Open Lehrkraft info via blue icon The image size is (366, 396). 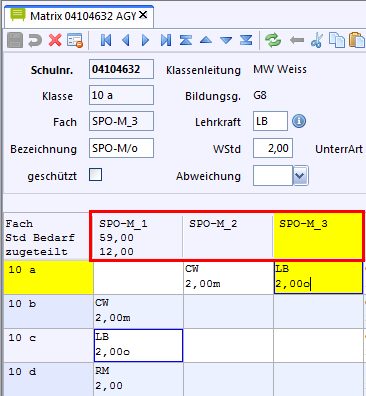[x=299, y=121]
